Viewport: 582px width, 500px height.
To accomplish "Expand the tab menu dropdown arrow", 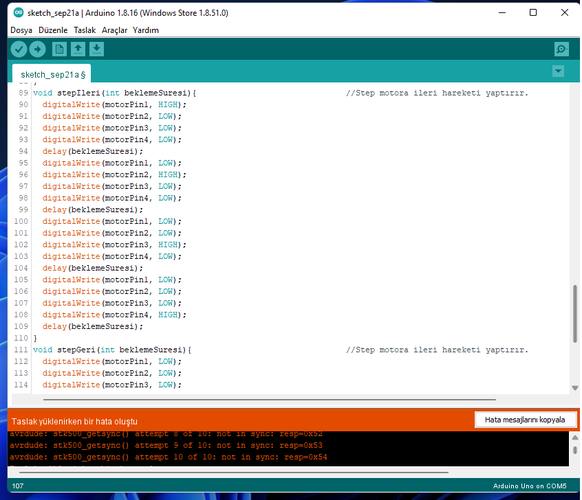I will (558, 71).
